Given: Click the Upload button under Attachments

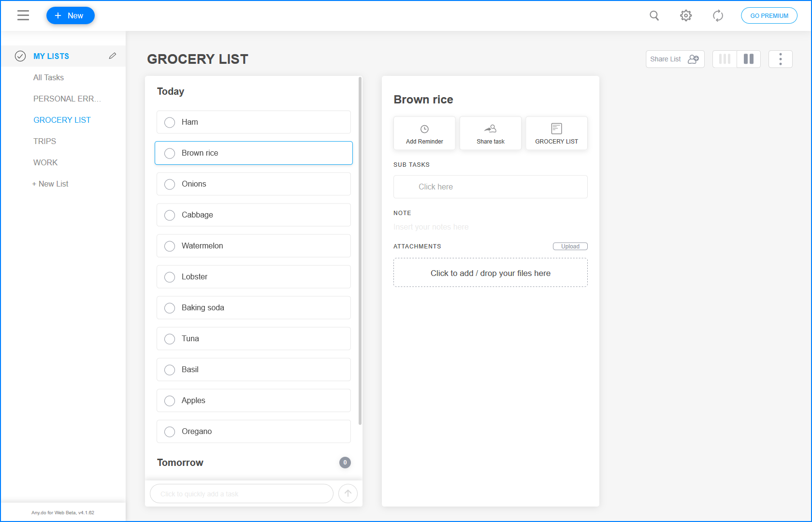Looking at the screenshot, I should coord(570,246).
